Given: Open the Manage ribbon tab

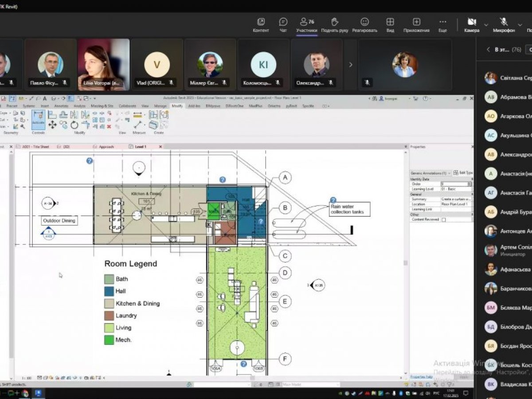Looking at the screenshot, I should 160,106.
